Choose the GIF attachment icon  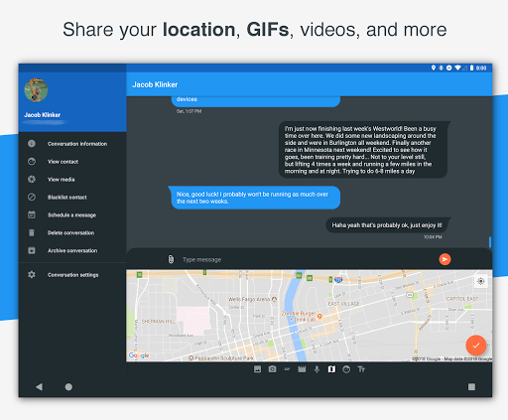[x=287, y=369]
